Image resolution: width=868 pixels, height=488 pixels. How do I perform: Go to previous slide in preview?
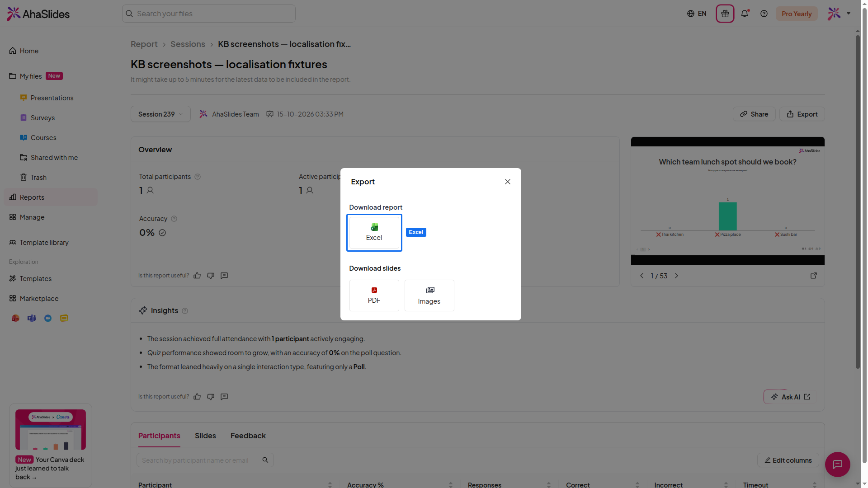tap(642, 276)
